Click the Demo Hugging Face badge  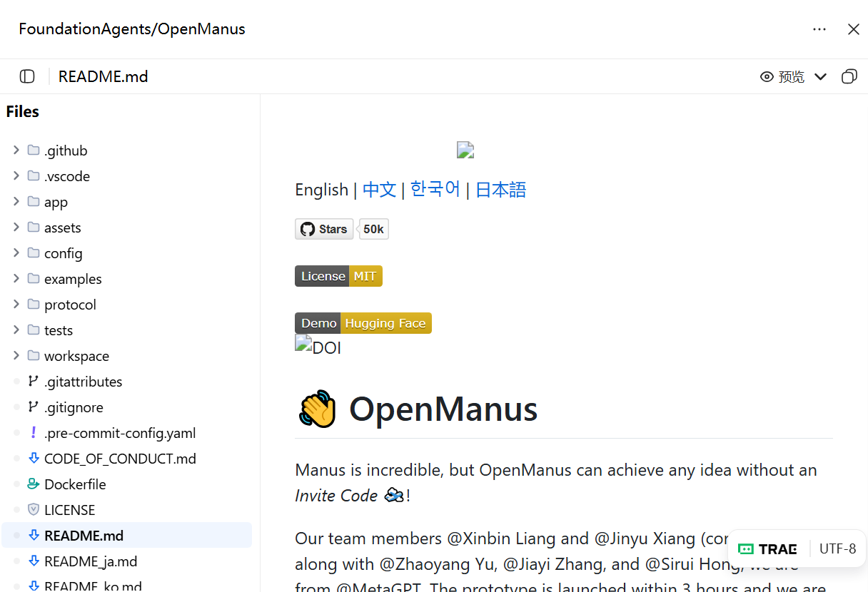[x=363, y=323]
